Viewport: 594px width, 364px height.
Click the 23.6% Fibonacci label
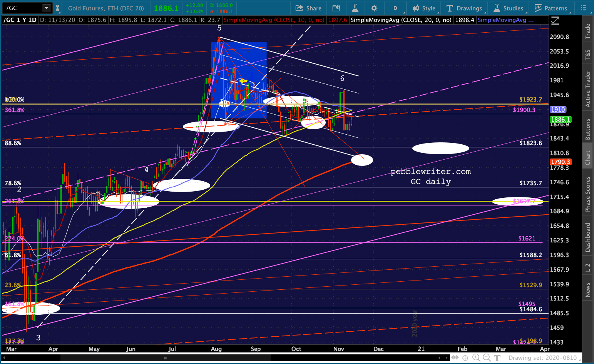tap(13, 285)
